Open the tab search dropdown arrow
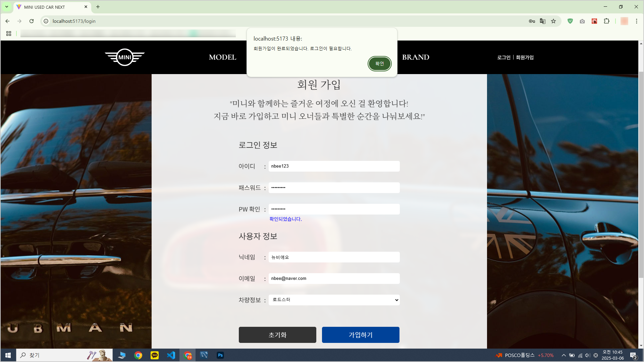Viewport: 644px width, 362px height. [x=6, y=7]
